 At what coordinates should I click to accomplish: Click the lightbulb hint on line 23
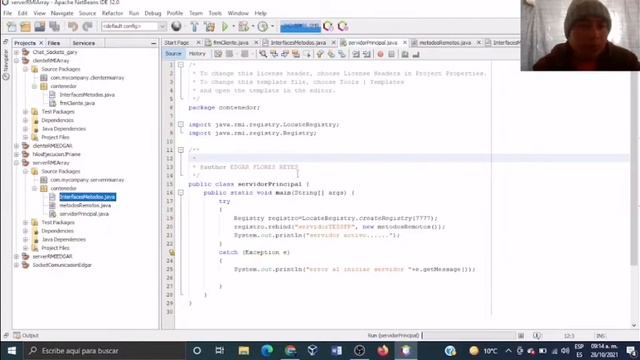pyautogui.click(x=172, y=253)
